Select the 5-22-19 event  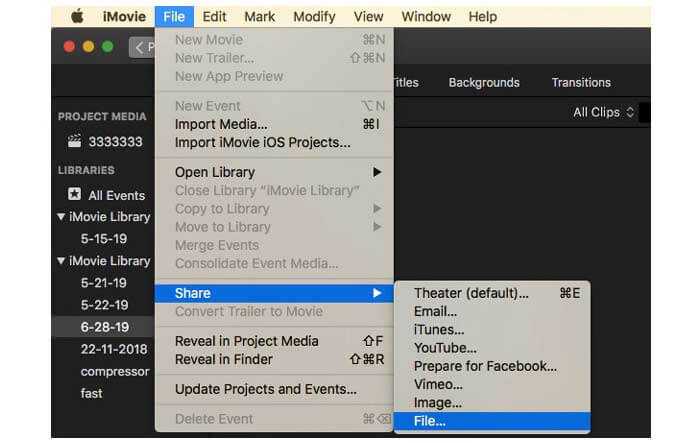(x=104, y=305)
